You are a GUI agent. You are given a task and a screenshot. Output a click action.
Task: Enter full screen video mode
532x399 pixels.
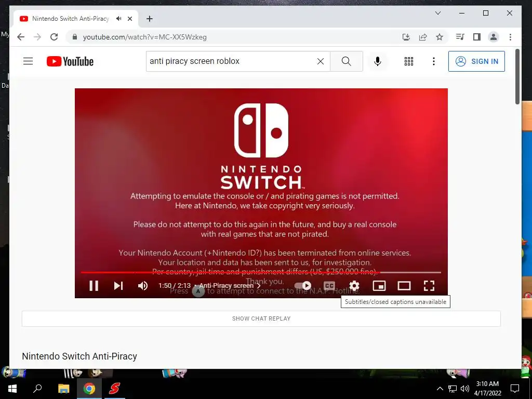point(429,286)
